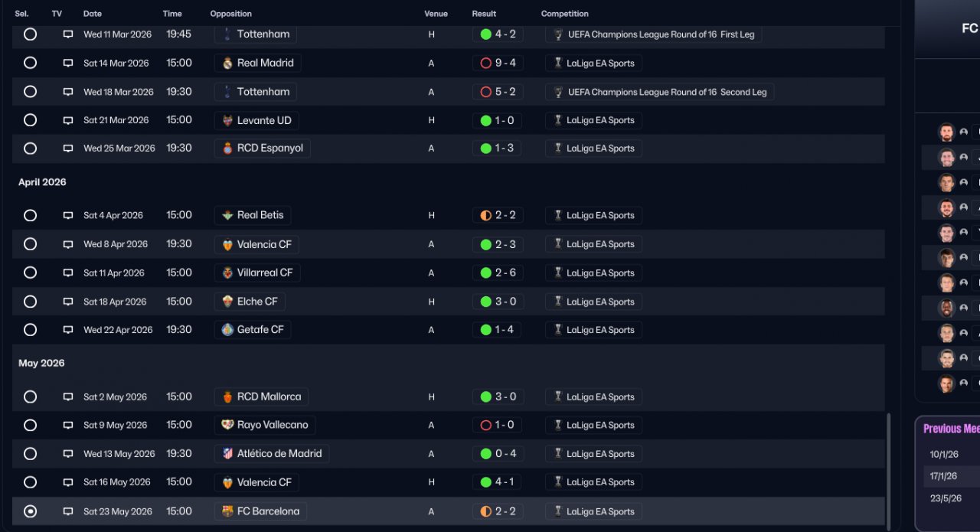Click the Villarreal CF club badge

[227, 273]
